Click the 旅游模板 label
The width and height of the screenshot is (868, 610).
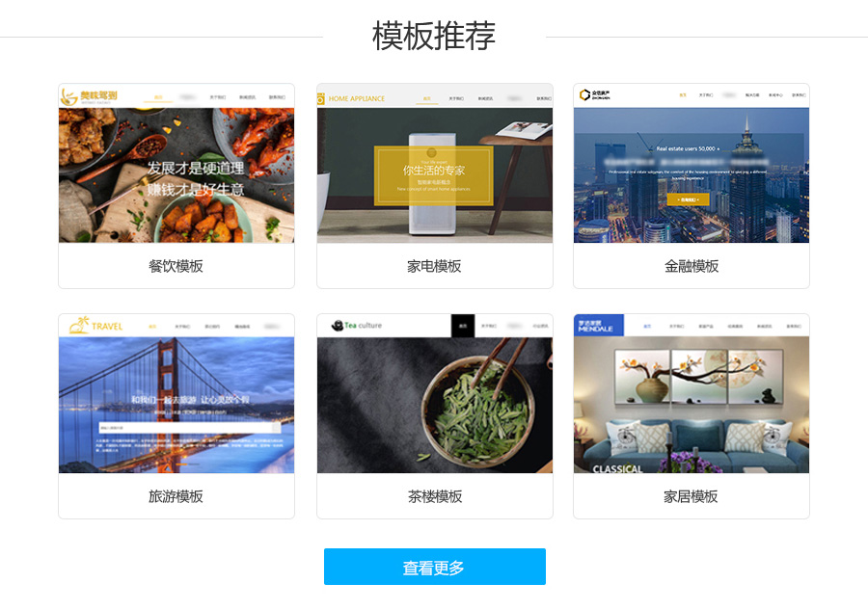[176, 496]
